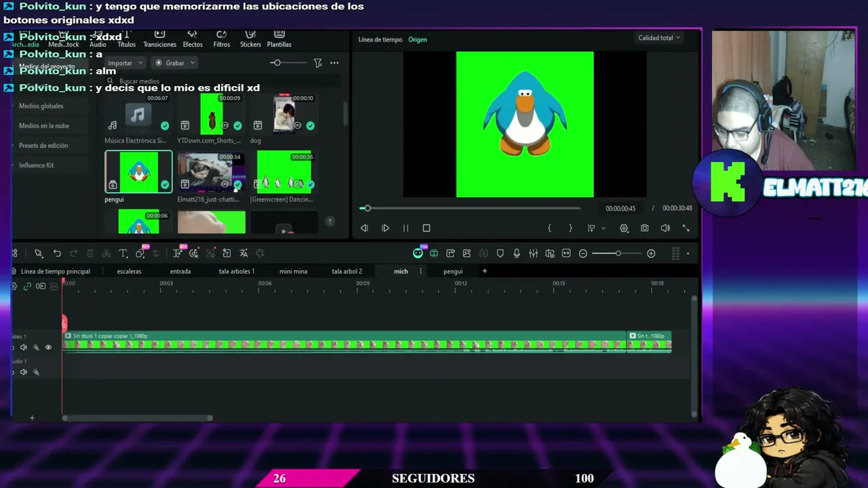Play the preview video
The height and width of the screenshot is (488, 868).
[385, 228]
